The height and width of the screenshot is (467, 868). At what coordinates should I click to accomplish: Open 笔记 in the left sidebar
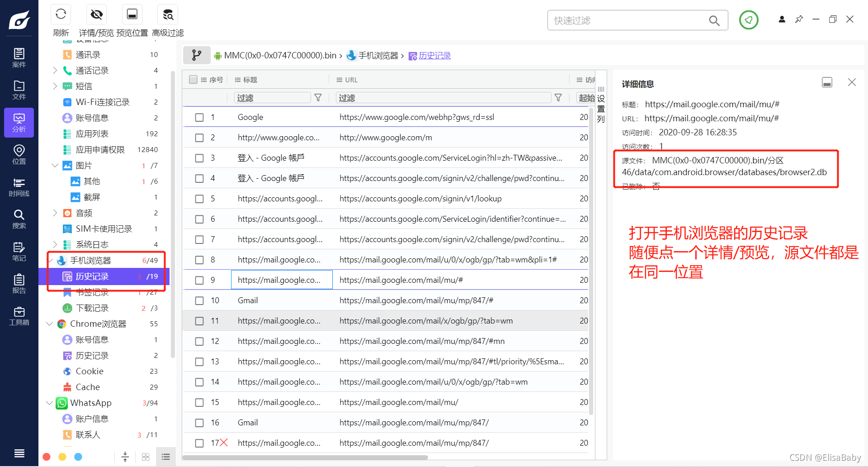click(19, 252)
